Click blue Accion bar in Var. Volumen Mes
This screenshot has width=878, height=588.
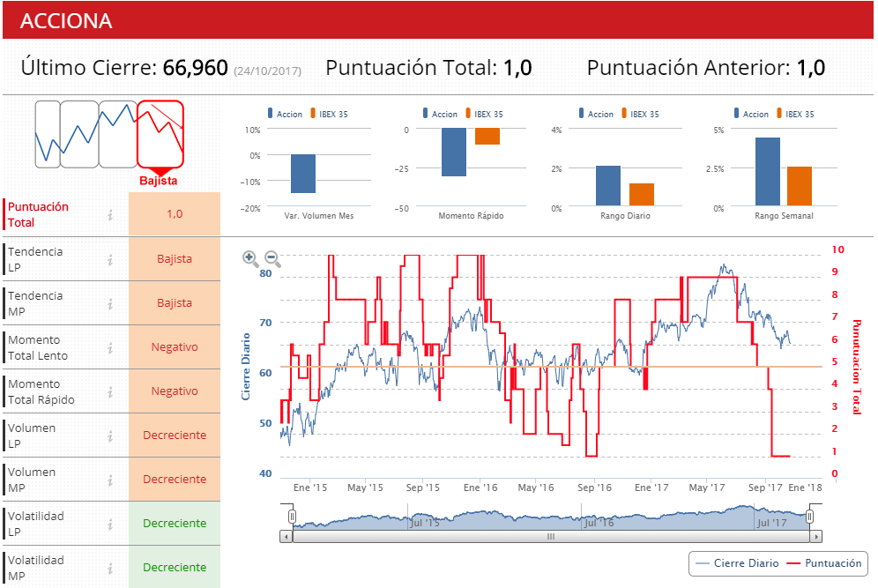coord(303,174)
